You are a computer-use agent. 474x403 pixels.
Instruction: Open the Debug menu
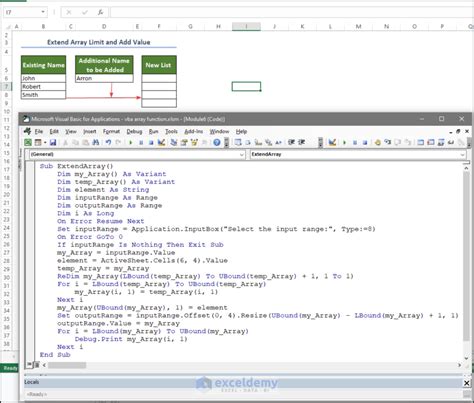point(134,131)
